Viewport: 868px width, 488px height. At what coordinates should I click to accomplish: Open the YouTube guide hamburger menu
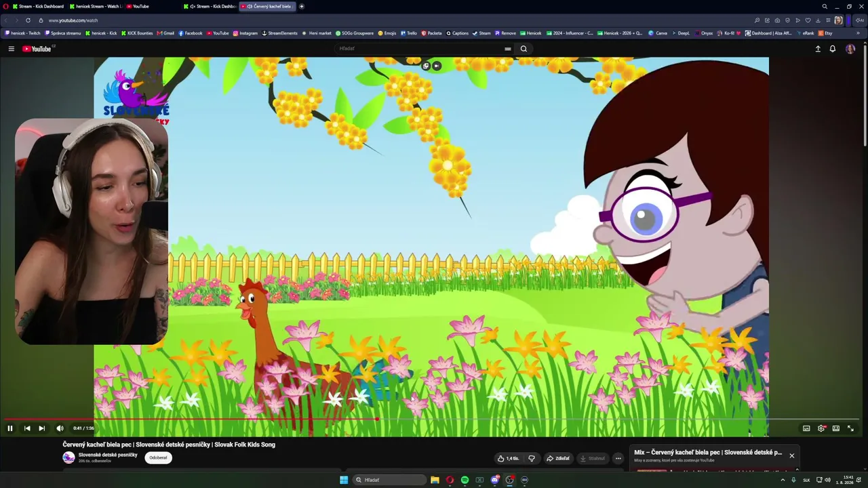pos(11,49)
